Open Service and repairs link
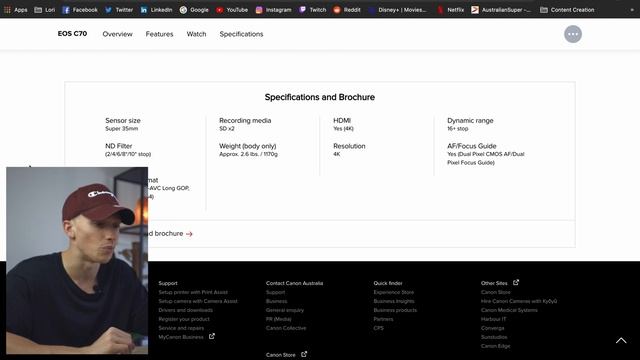This screenshot has height=360, width=640. (181, 328)
